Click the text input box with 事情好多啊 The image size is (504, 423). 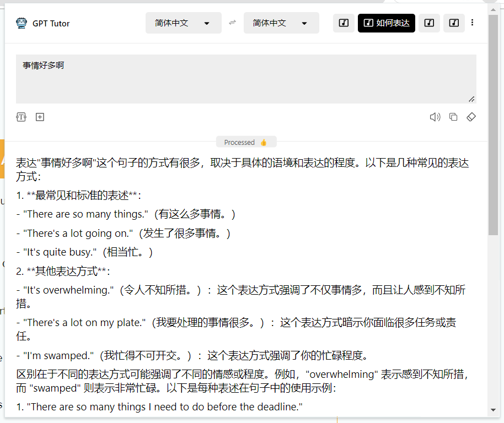[245, 78]
